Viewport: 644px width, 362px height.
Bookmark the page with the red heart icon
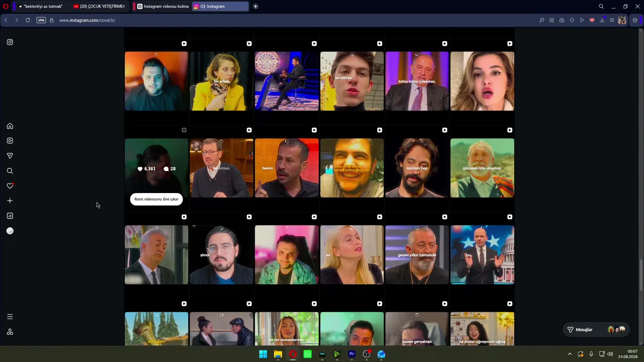[592, 20]
